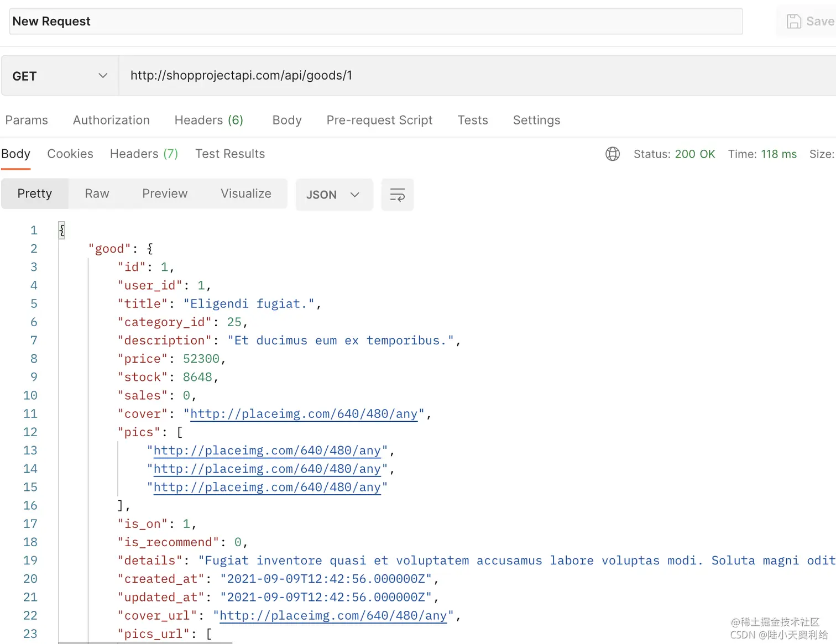Screen dimensions: 836x644
Task: Toggle the wrap lines icon
Action: (398, 195)
